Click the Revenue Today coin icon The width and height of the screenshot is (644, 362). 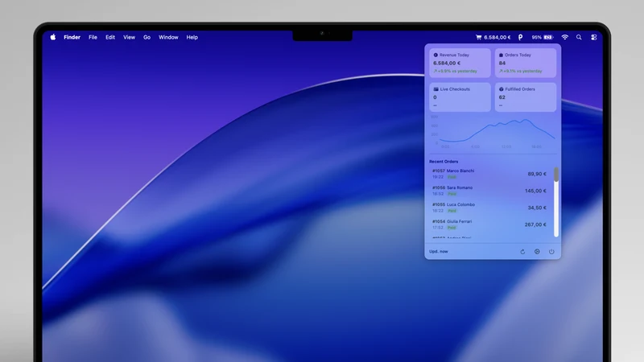(436, 55)
